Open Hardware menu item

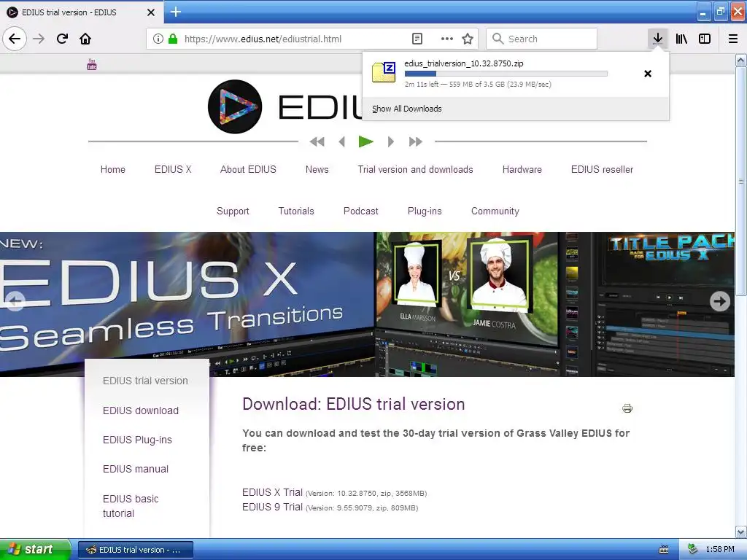pos(522,169)
